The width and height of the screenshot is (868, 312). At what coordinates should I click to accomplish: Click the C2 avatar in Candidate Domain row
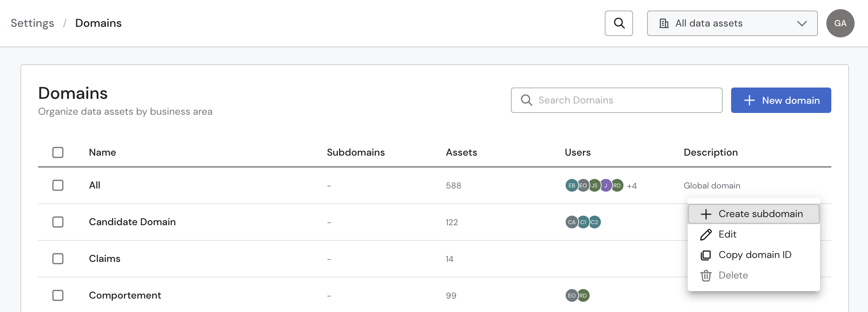[595, 222]
